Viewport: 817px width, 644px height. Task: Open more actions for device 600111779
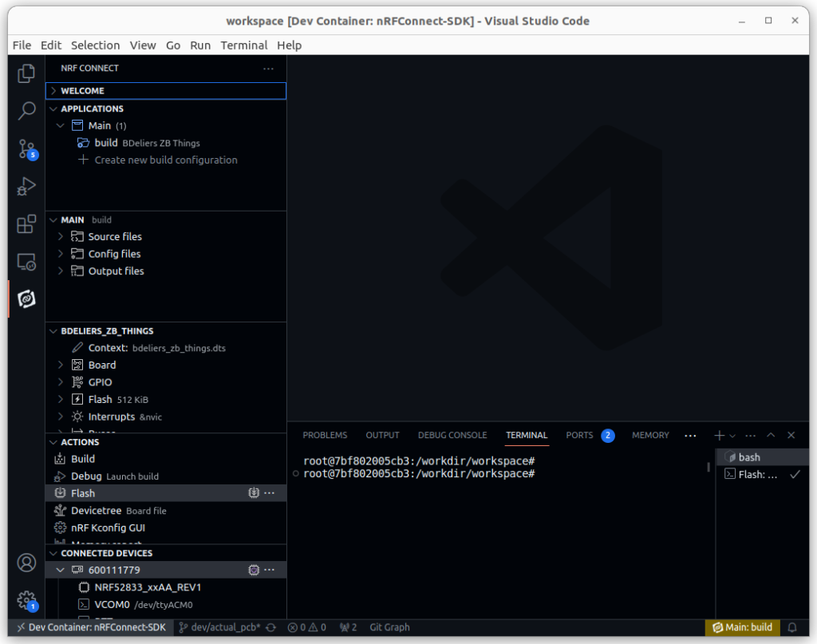tap(270, 570)
